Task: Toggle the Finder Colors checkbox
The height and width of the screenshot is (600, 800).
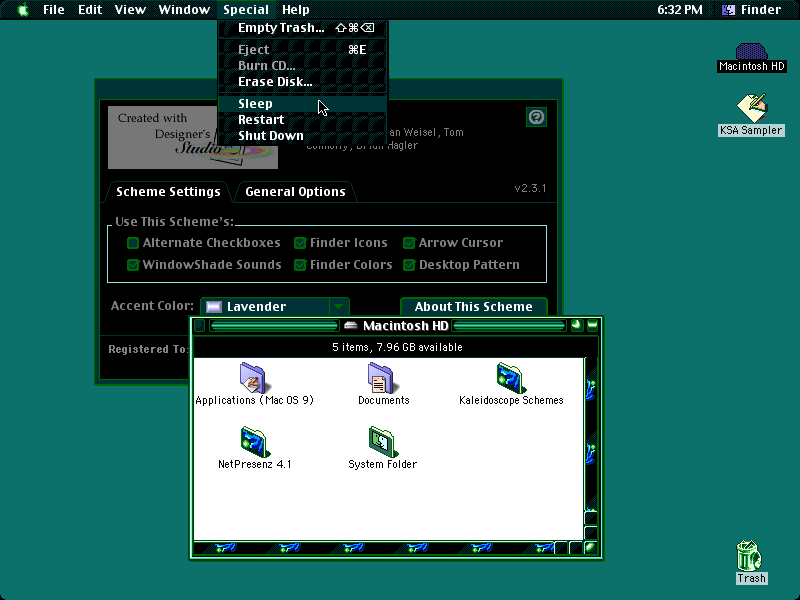Action: (x=300, y=265)
